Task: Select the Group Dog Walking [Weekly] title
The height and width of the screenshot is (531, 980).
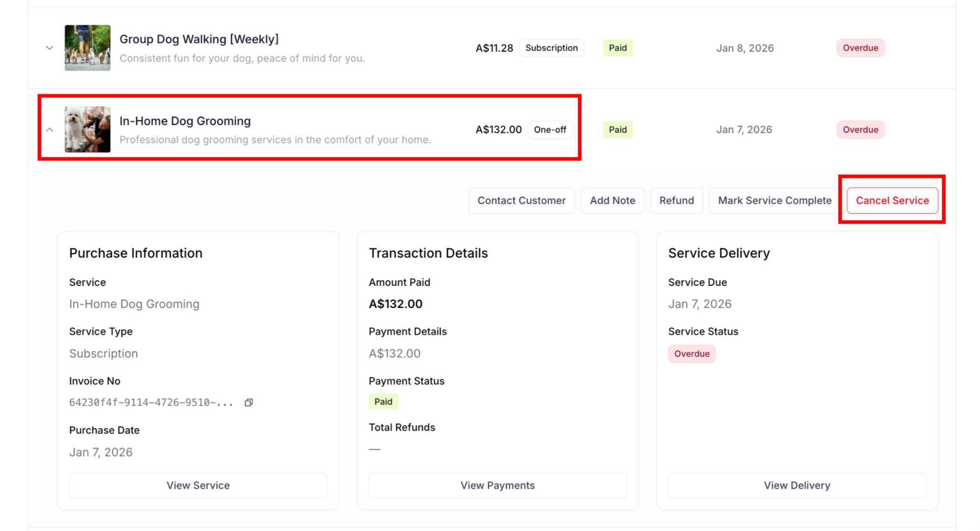Action: coord(199,39)
